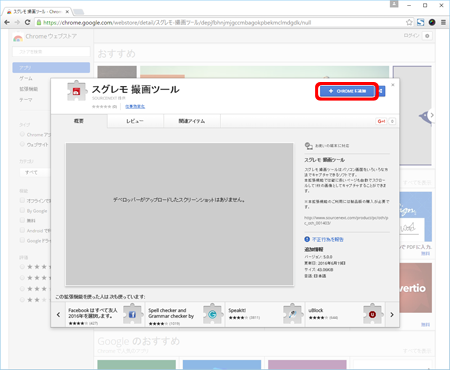Close the extension detail dialog
The width and height of the screenshot is (450, 370).
(393, 85)
